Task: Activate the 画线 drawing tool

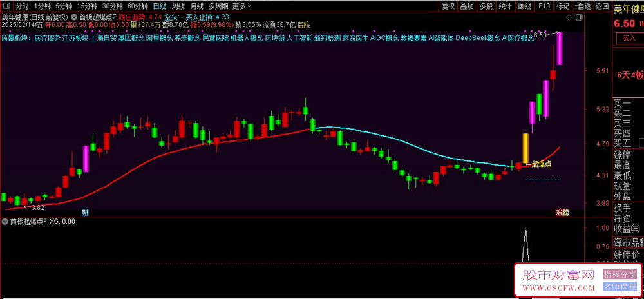Action: pos(524,6)
